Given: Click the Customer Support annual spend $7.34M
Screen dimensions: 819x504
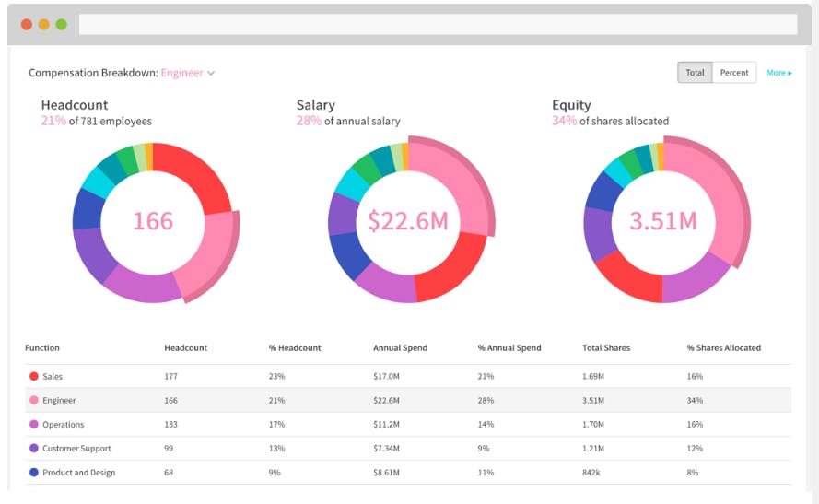Looking at the screenshot, I should pos(386,448).
